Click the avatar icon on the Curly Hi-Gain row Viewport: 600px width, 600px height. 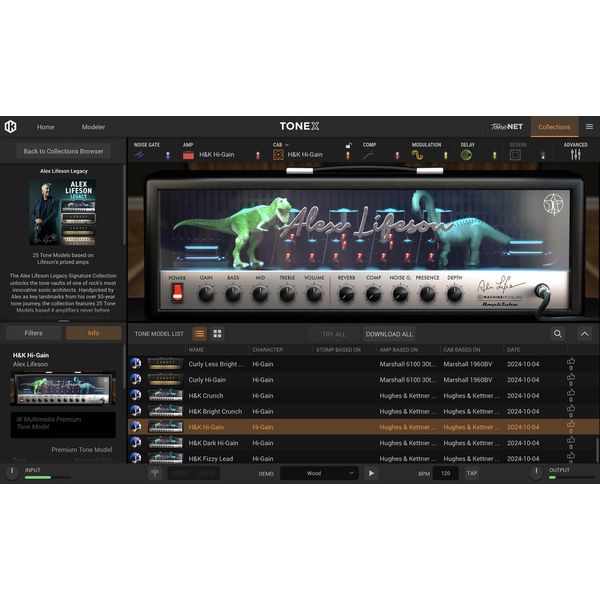(135, 379)
